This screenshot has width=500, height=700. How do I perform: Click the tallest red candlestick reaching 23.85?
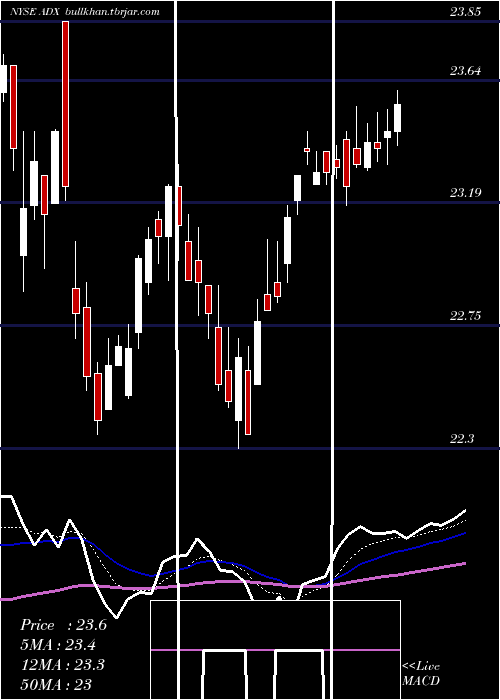(65, 104)
